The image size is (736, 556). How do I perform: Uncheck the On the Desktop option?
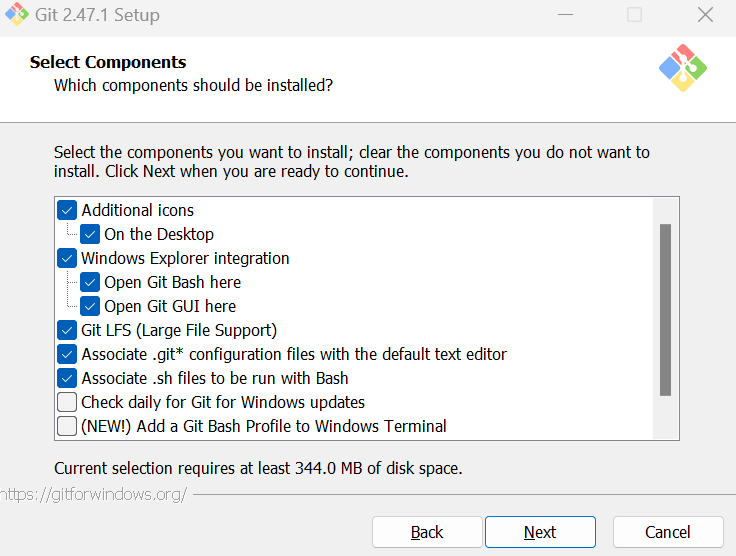pos(90,234)
